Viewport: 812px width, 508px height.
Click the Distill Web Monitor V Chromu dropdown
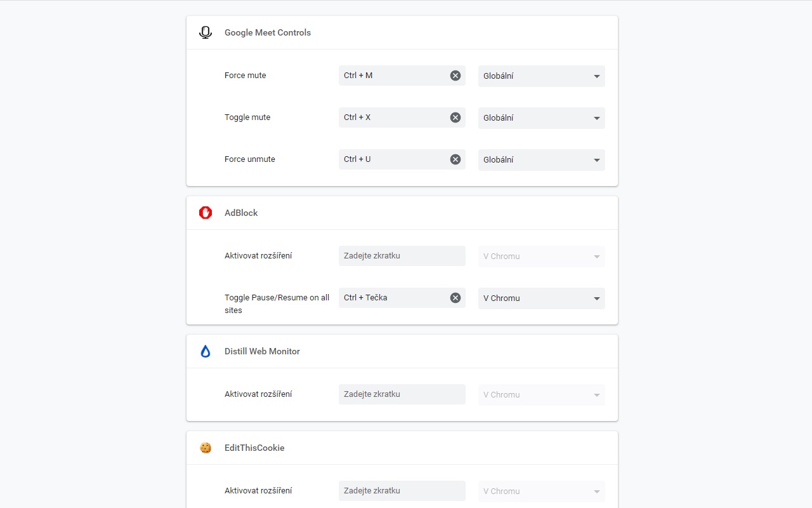[x=542, y=395]
